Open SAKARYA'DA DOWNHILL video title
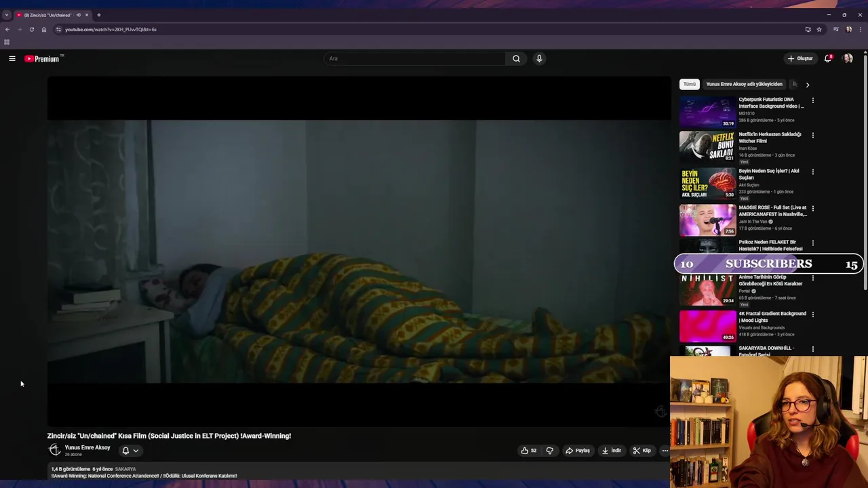 pos(766,350)
